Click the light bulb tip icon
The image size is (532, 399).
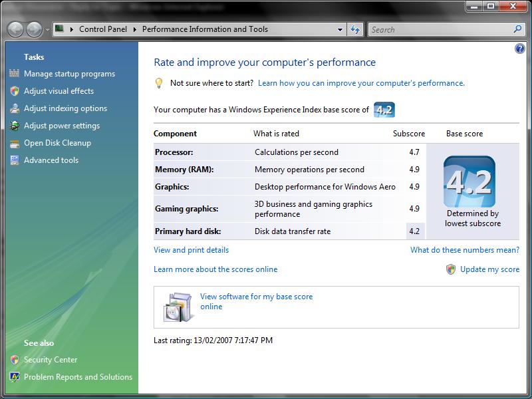158,83
